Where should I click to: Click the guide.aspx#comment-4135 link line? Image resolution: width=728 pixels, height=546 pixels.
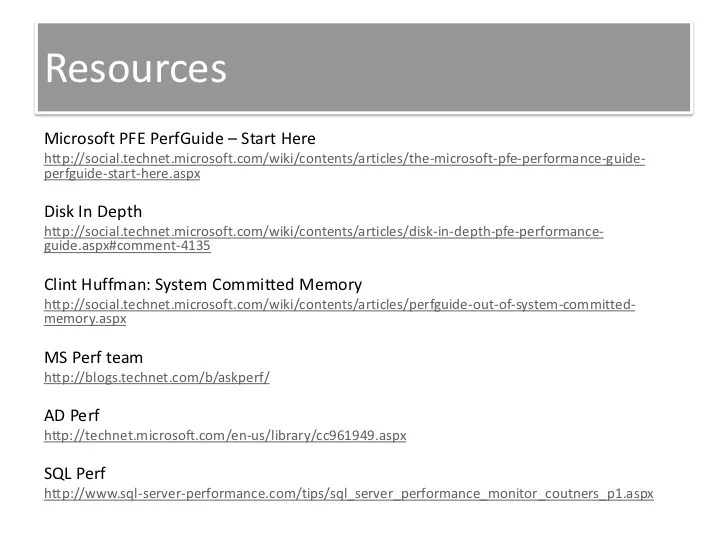click(127, 246)
